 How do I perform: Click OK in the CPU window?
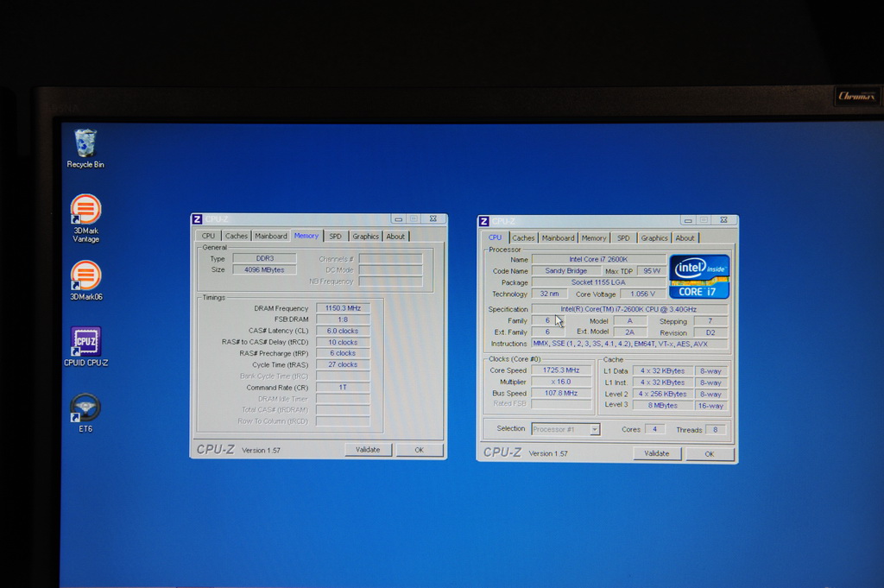pyautogui.click(x=710, y=454)
